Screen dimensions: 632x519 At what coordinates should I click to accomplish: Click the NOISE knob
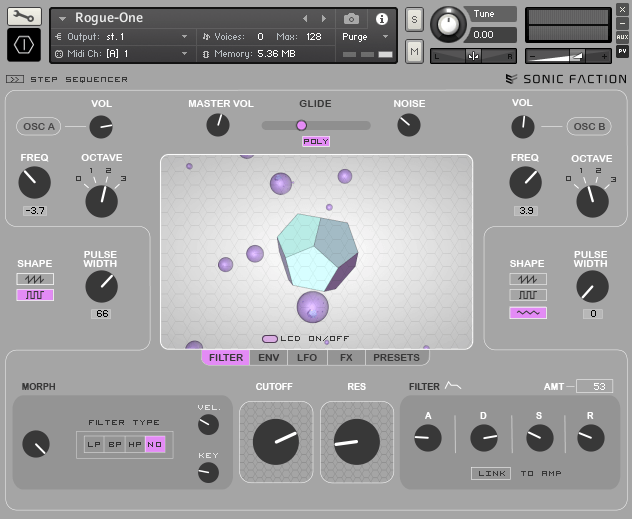click(x=409, y=125)
